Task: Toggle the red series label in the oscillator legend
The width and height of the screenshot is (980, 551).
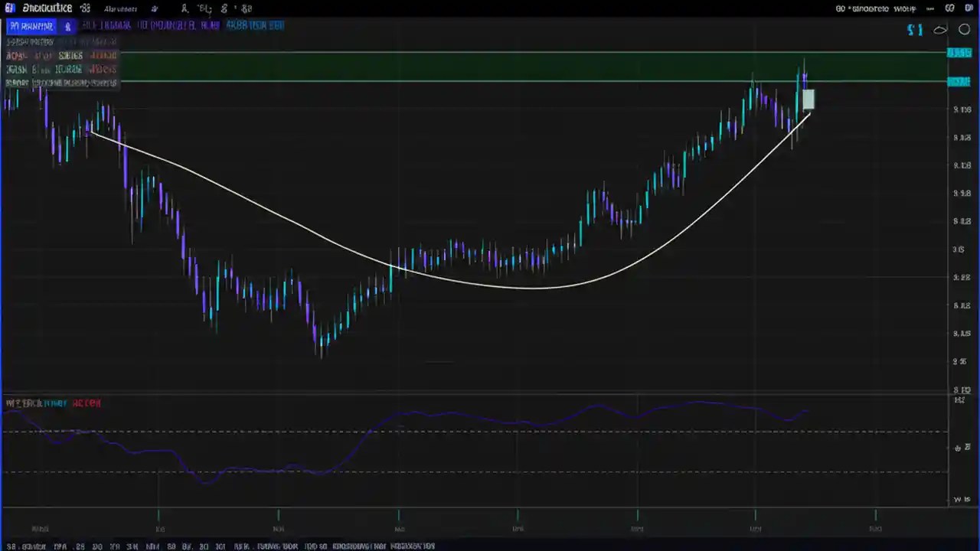Action: (87, 403)
